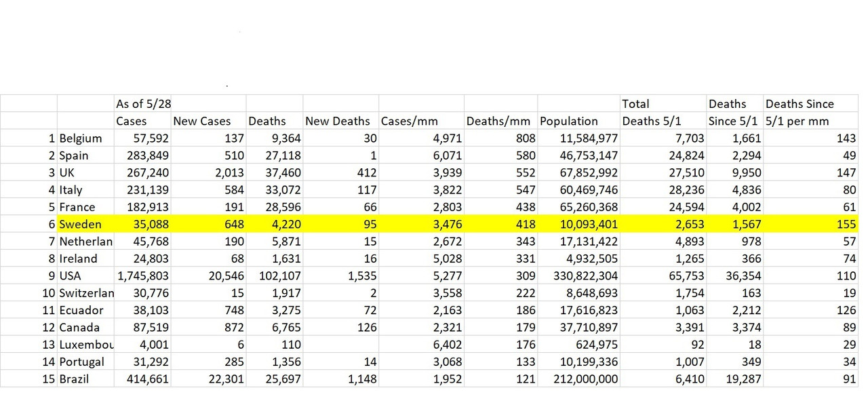
Task: Select France's population 65,260,368
Action: (x=578, y=207)
